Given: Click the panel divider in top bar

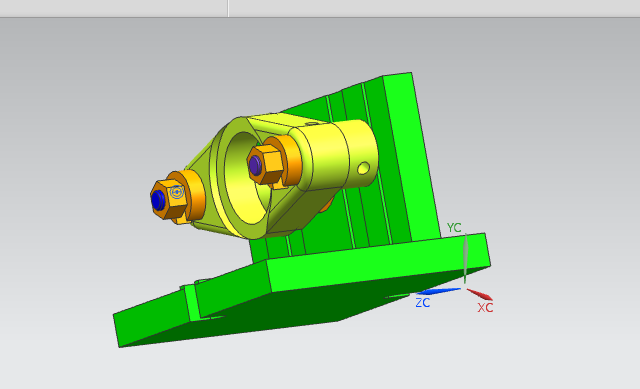Looking at the screenshot, I should tap(228, 8).
